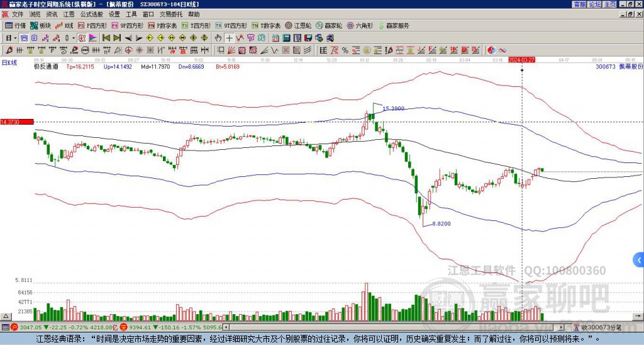This screenshot has width=644, height=345.
Task: Click the 日K线 chart label
Action: pos(9,62)
